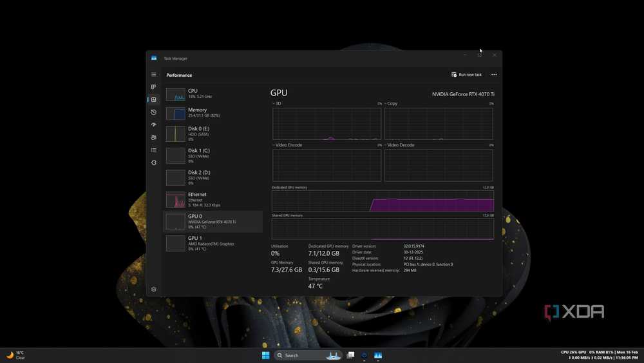Open the hamburger navigation menu
This screenshot has width=644, height=363.
[154, 74]
